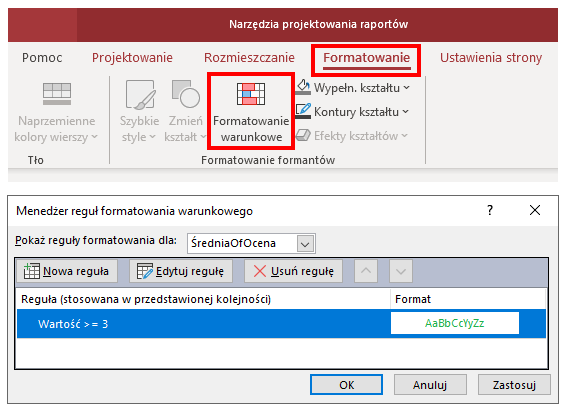Screen dimensions: 568x410
Task: Expand the Zmień kształt dropdown arrow
Action: coord(203,137)
